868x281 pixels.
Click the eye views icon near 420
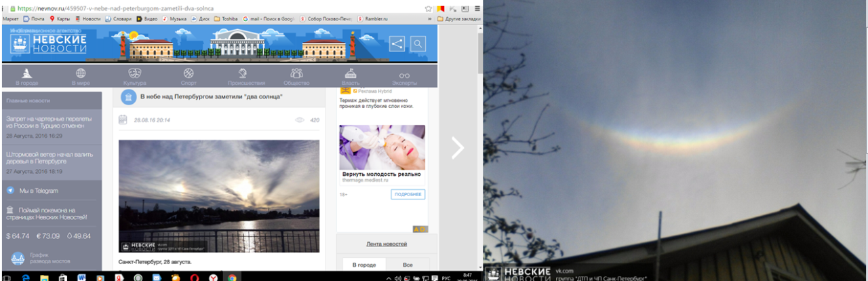click(x=300, y=120)
